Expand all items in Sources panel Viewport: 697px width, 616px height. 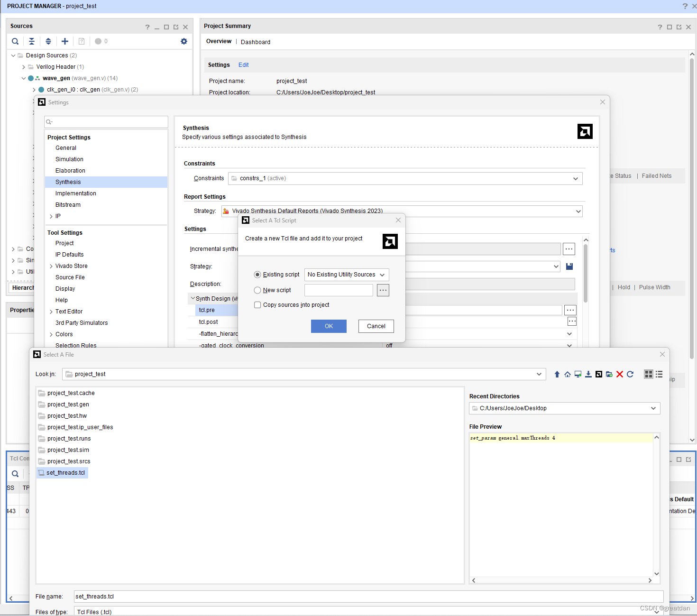point(48,41)
